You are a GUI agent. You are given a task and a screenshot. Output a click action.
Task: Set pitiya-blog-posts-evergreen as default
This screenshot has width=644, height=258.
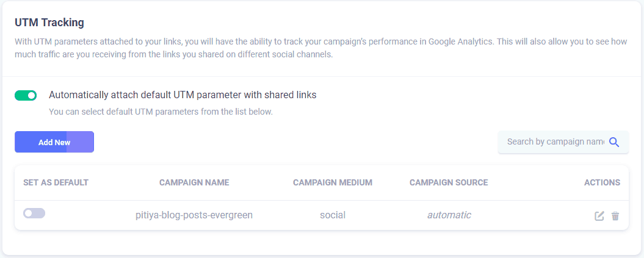34,213
